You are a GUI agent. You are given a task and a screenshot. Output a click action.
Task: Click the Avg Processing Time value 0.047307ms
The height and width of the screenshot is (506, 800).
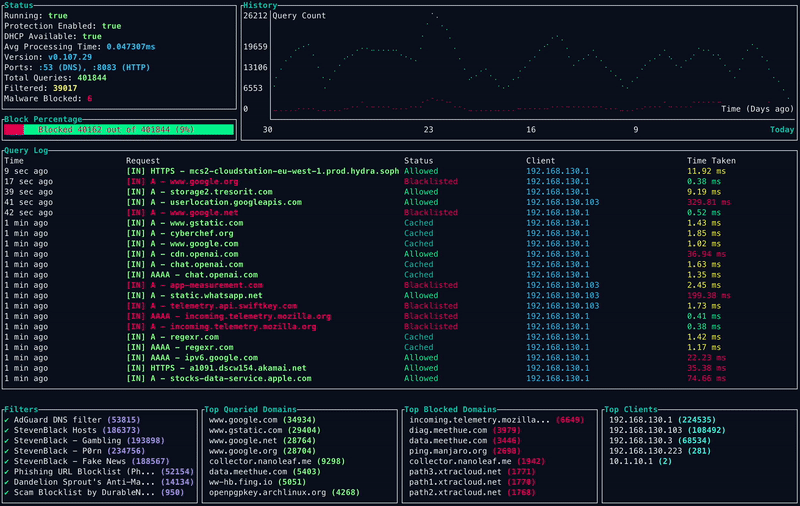[x=131, y=47]
